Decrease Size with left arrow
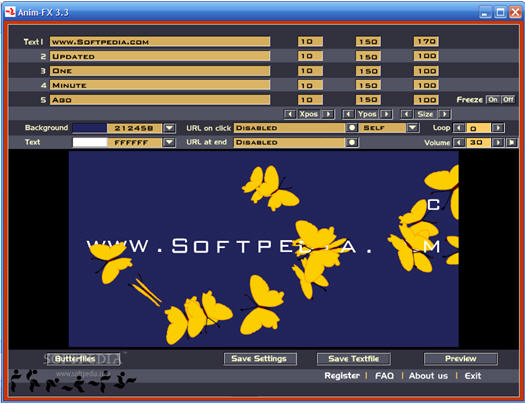 406,114
